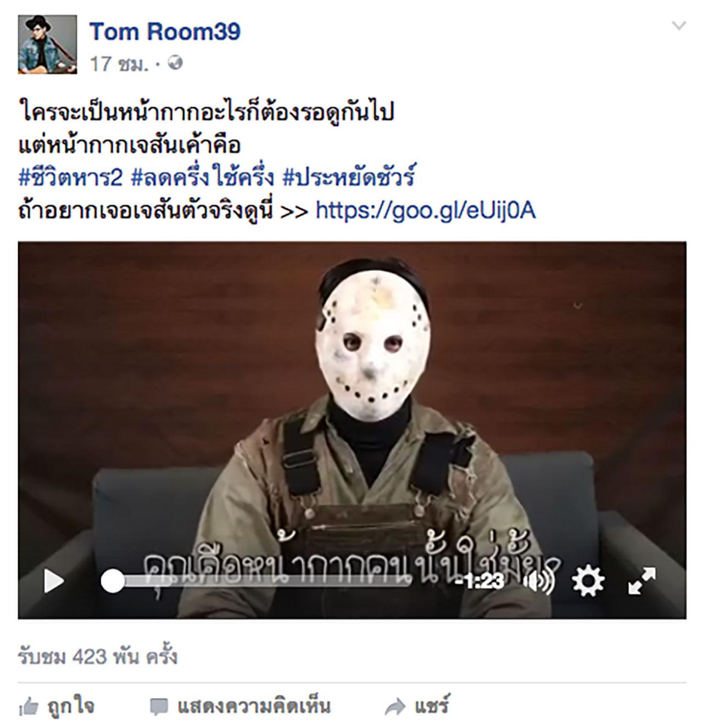703x728 pixels.
Task: Click the globe public privacy icon
Action: pyautogui.click(x=175, y=63)
